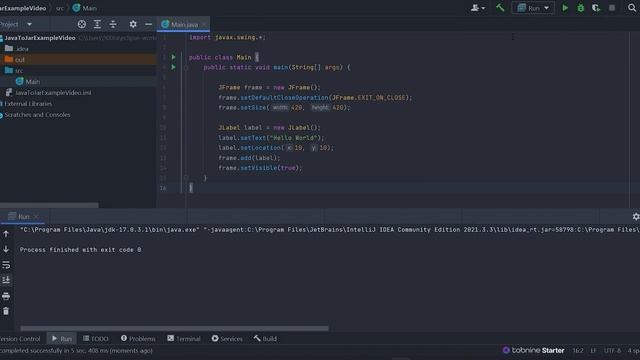Start Debug with the bug icon
Viewport: 640px width, 360px height.
580,8
